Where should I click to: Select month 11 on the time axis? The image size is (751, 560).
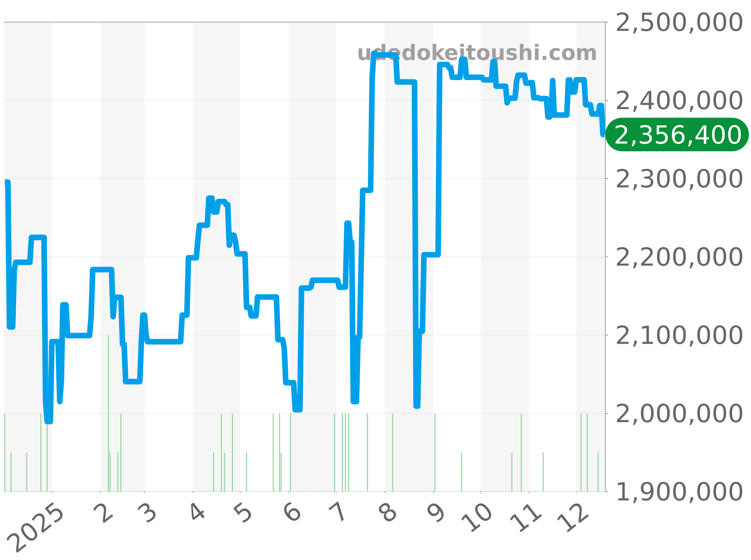525,517
